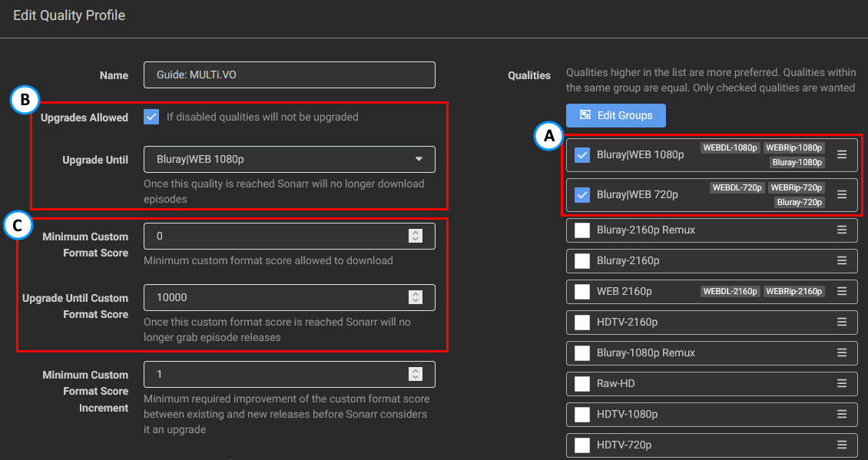Click the WEBDL-1080p quality tag
The image size is (868, 460).
tap(730, 147)
